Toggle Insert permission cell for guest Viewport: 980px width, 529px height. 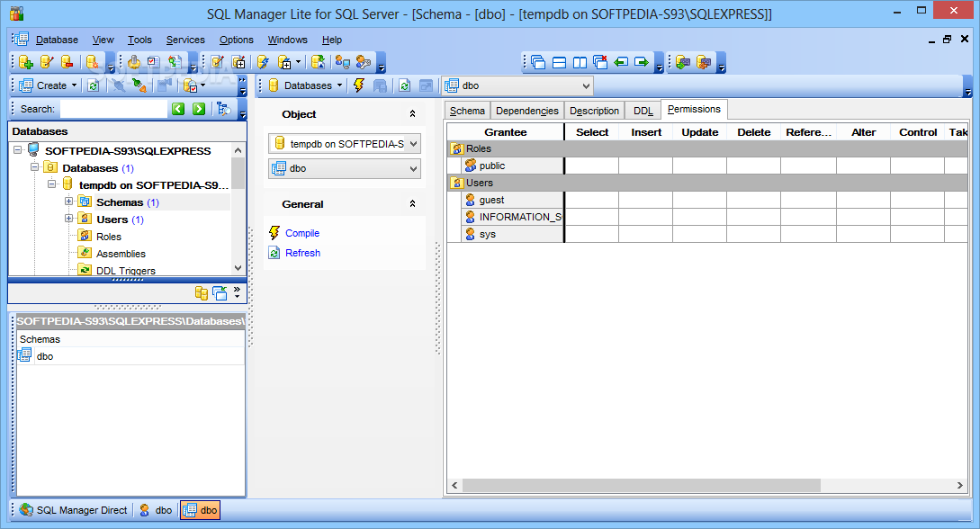(x=645, y=200)
